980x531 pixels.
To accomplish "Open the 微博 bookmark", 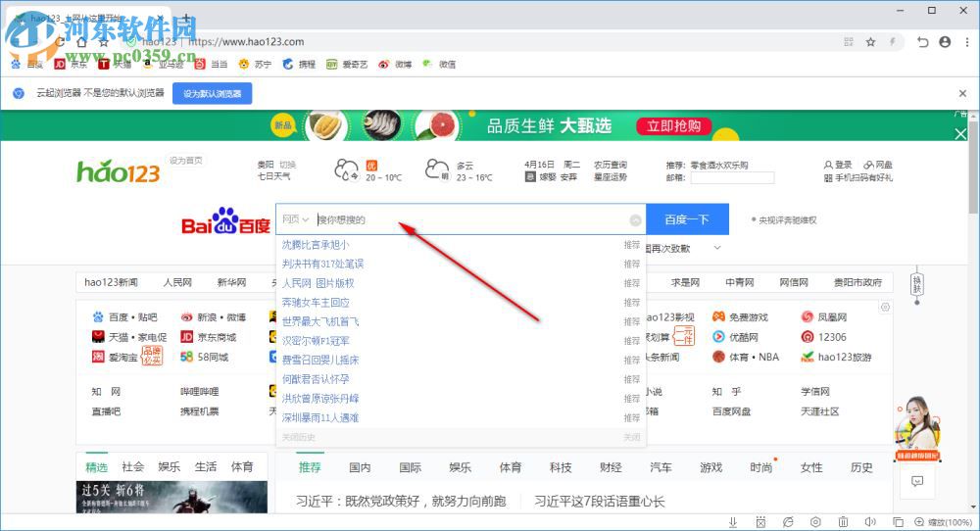I will tap(396, 64).
